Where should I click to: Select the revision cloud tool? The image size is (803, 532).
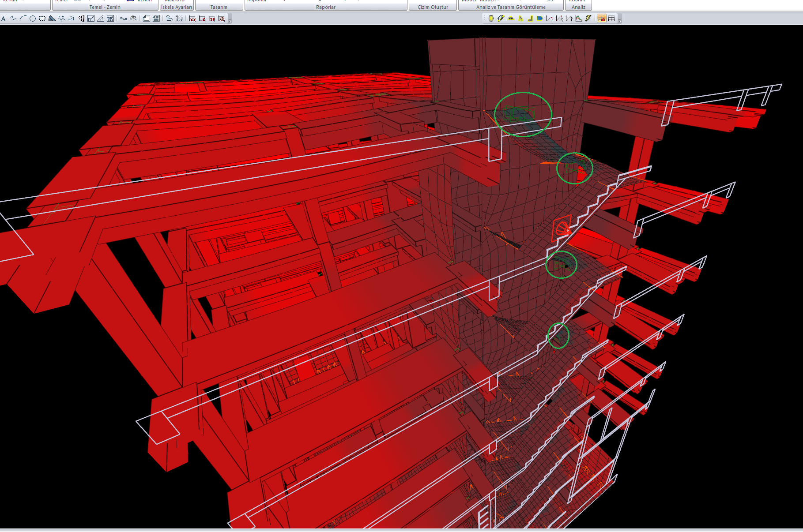pos(42,19)
